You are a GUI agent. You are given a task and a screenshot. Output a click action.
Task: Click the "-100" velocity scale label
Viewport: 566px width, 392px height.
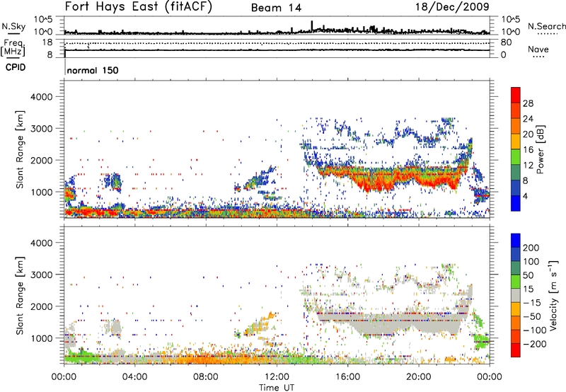click(534, 330)
